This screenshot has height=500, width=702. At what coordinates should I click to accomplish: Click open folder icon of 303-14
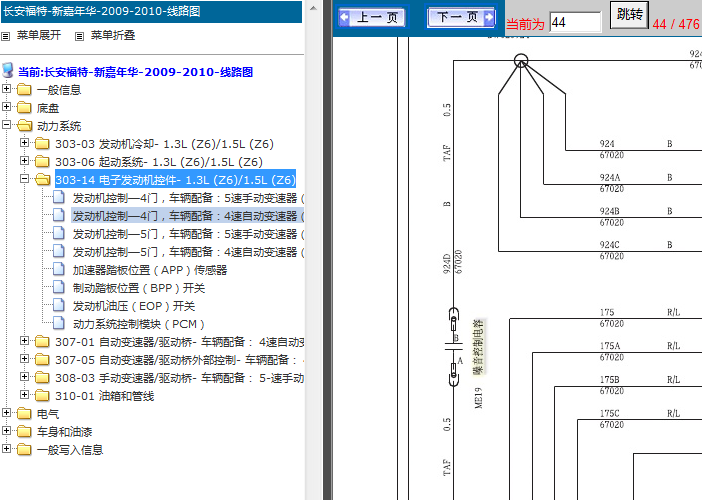[x=43, y=179]
